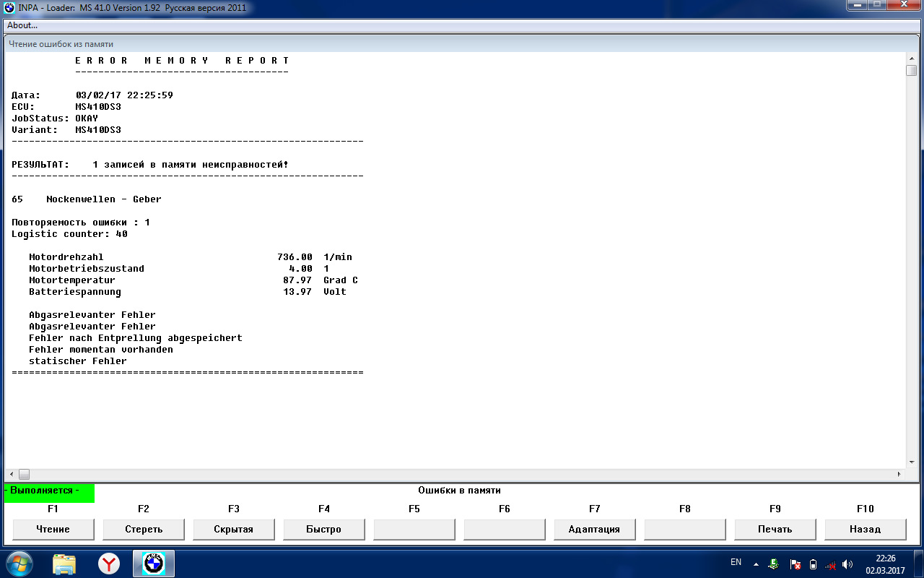
Task: Click the vertical scrollbar thumb
Action: click(x=911, y=70)
